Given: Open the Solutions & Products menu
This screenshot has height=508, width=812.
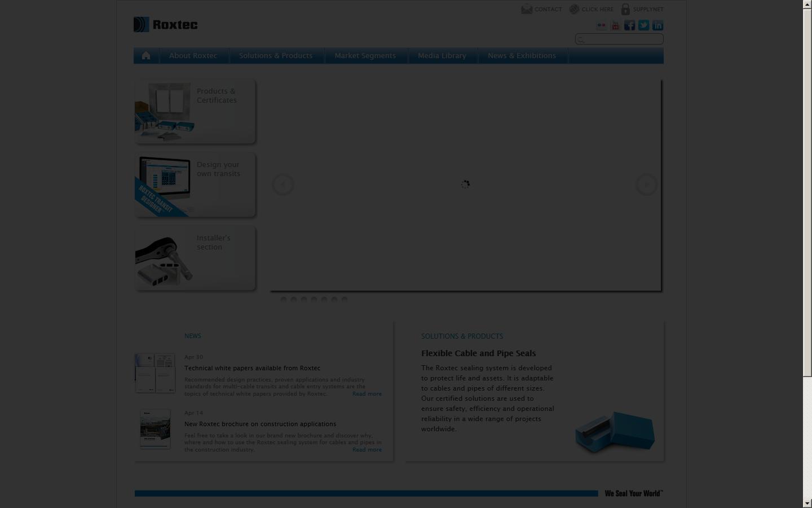Looking at the screenshot, I should [275, 55].
